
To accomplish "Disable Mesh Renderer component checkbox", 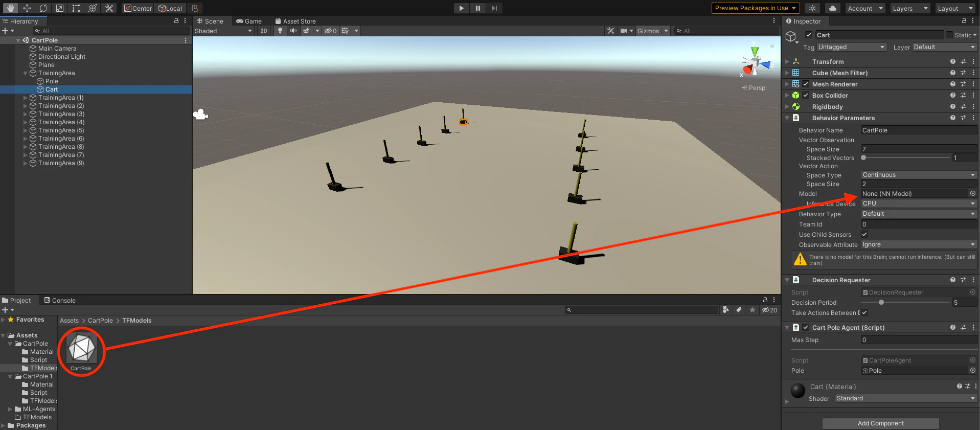I will click(x=806, y=84).
